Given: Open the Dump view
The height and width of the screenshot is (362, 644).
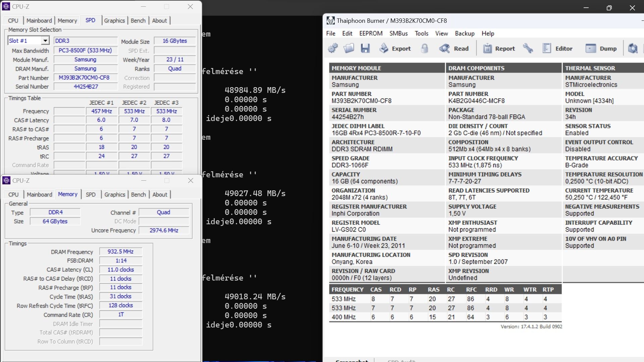Looking at the screenshot, I should [x=601, y=48].
